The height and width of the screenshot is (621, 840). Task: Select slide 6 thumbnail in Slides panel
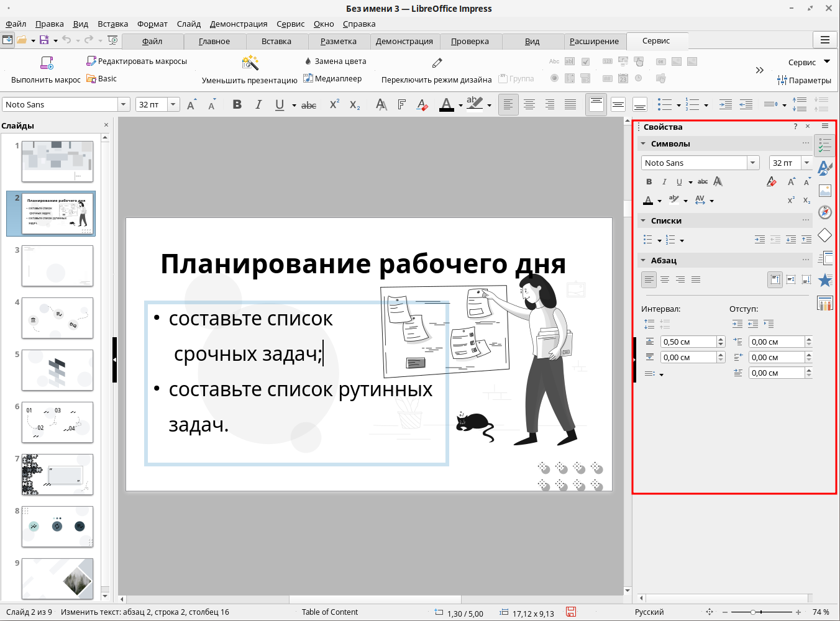pyautogui.click(x=57, y=422)
